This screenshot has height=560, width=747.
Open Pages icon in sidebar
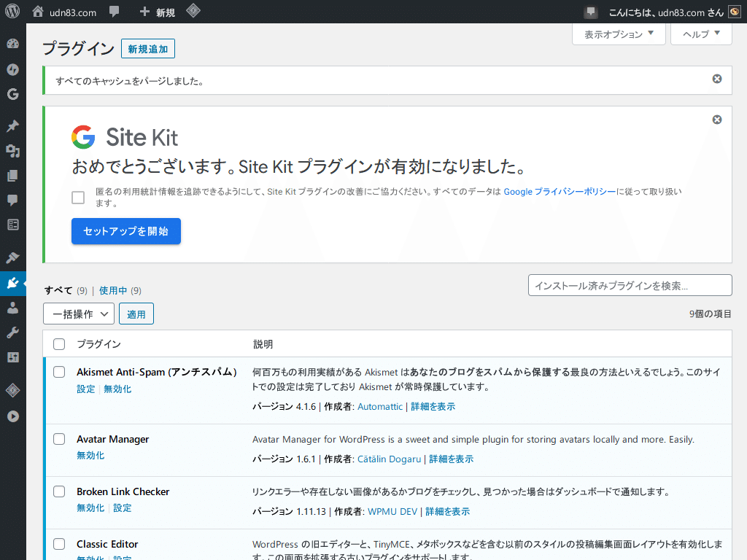click(x=13, y=176)
